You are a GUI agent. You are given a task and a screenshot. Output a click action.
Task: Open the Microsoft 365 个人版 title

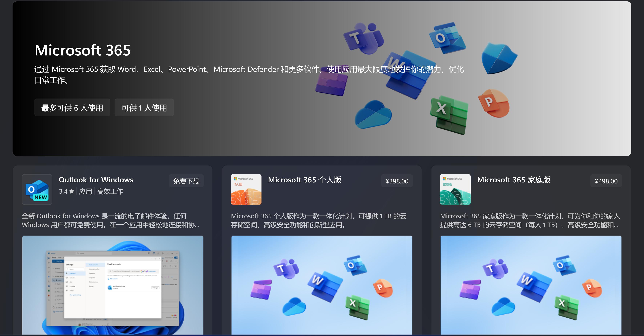(x=305, y=180)
